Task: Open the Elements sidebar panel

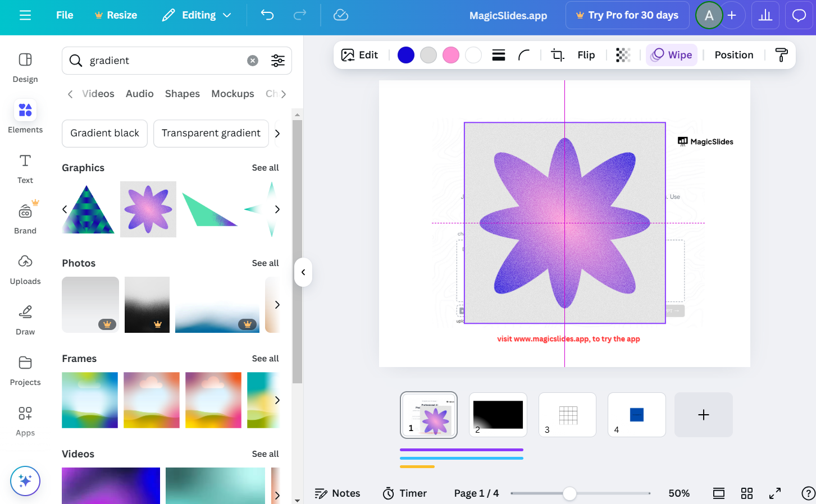Action: point(25,117)
